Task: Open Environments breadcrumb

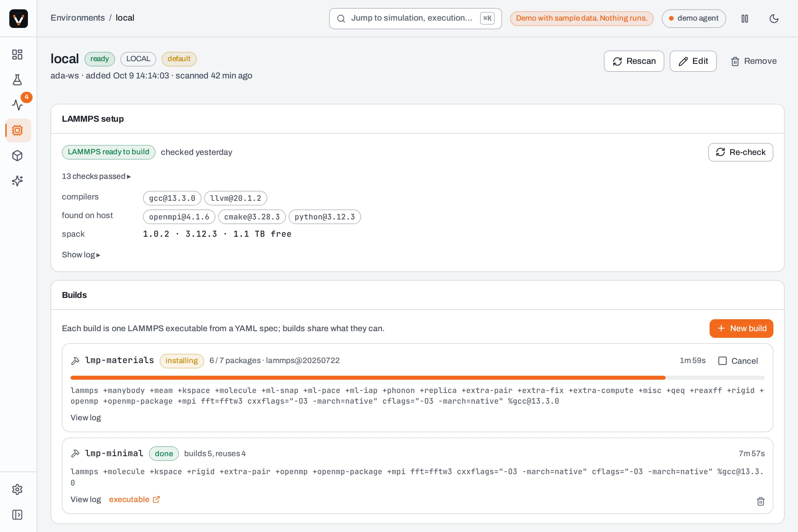Action: click(x=78, y=18)
